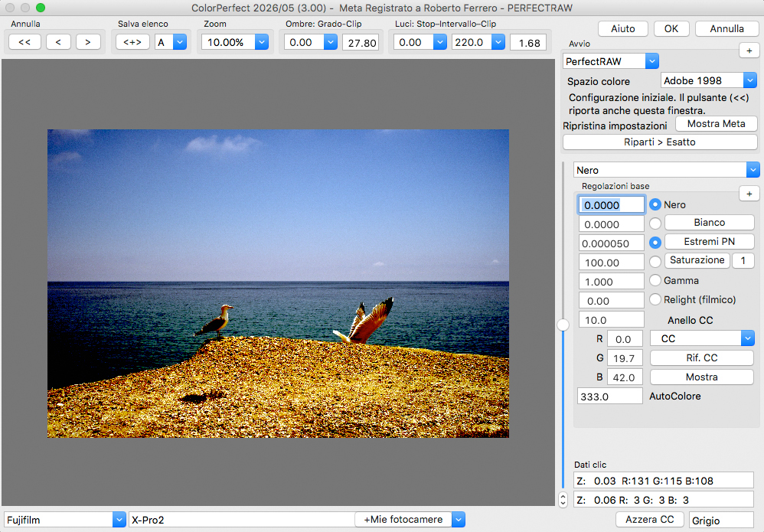Confirm with the OK button
Screen dimensions: 764x532
click(x=671, y=29)
